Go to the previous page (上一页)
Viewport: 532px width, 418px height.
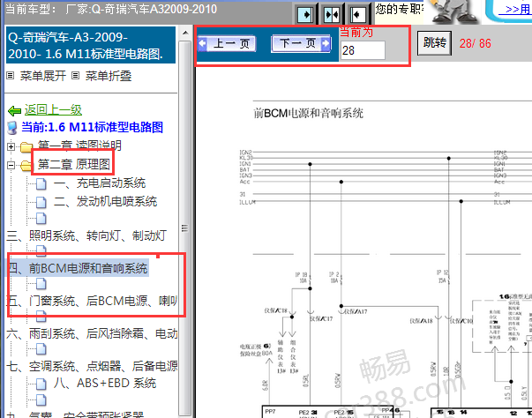click(x=227, y=43)
